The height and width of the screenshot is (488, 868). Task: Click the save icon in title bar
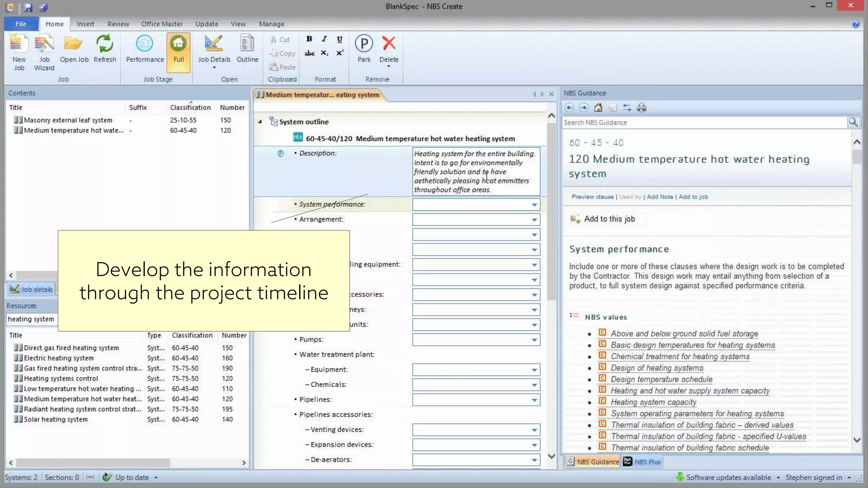click(28, 7)
